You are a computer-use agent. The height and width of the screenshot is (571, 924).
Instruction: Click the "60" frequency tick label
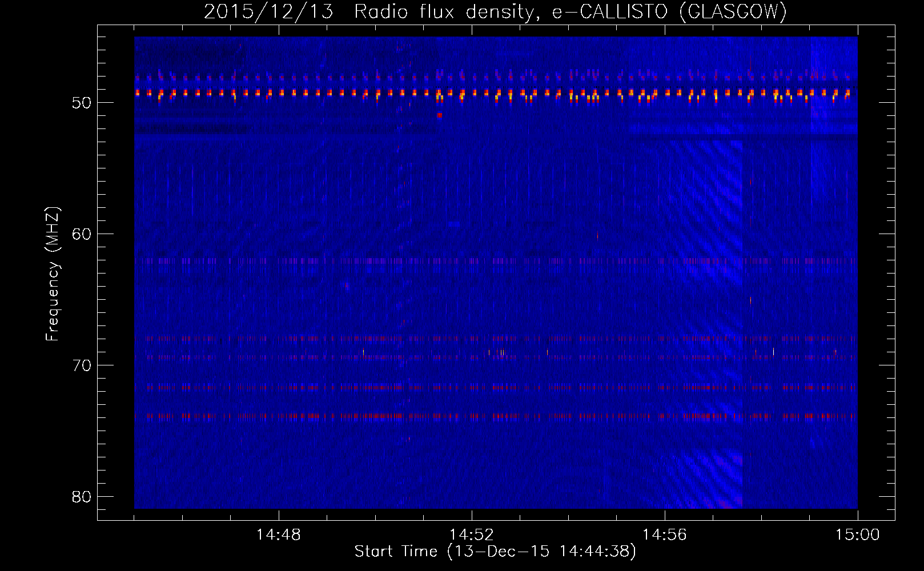tap(82, 234)
